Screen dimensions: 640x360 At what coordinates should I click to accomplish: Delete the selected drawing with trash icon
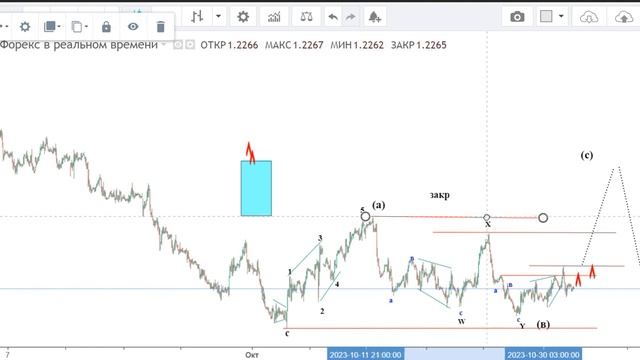click(x=160, y=27)
